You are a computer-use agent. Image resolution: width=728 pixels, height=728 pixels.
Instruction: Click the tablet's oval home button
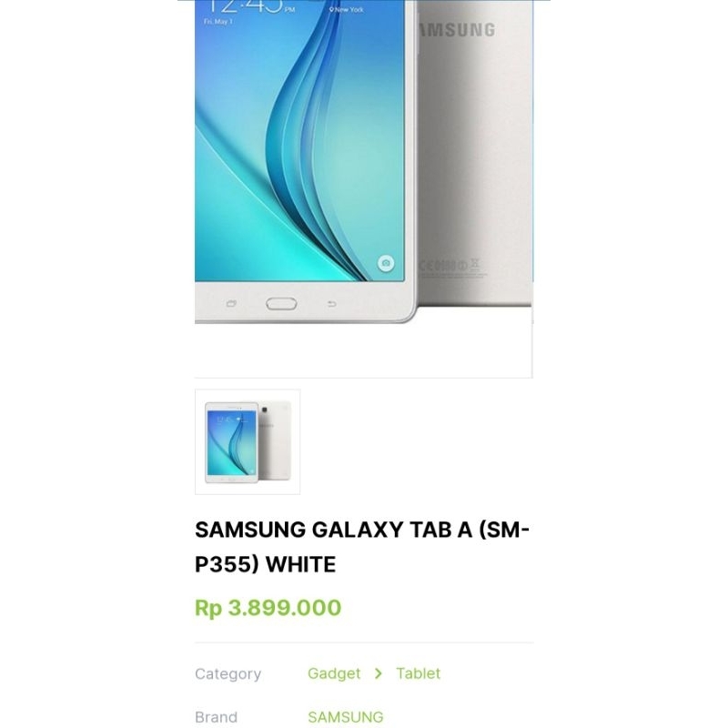[281, 304]
